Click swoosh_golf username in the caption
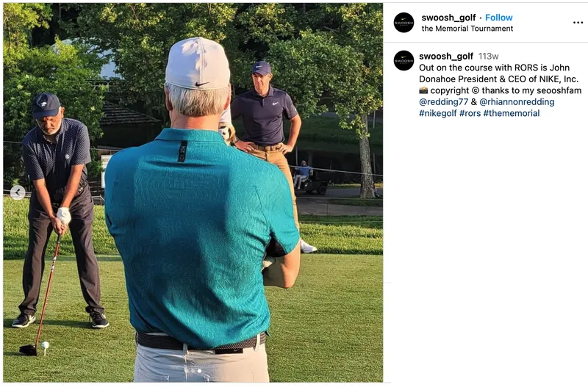 click(446, 57)
